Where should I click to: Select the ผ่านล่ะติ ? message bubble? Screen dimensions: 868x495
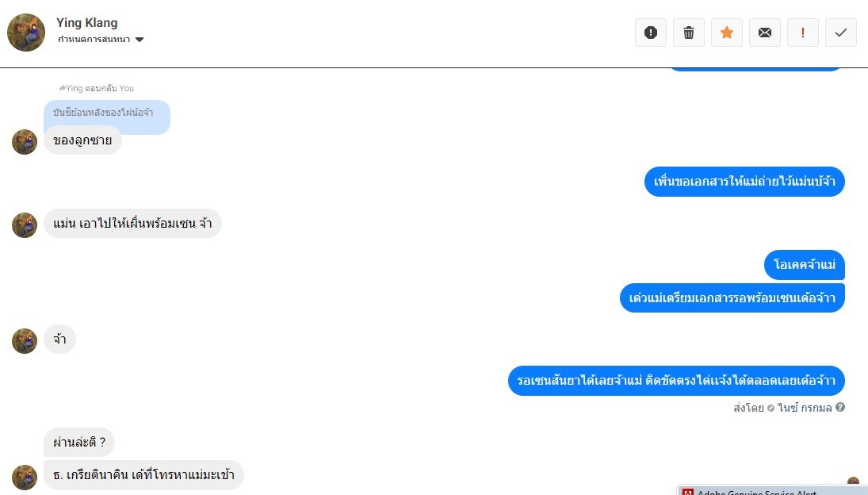pyautogui.click(x=79, y=443)
